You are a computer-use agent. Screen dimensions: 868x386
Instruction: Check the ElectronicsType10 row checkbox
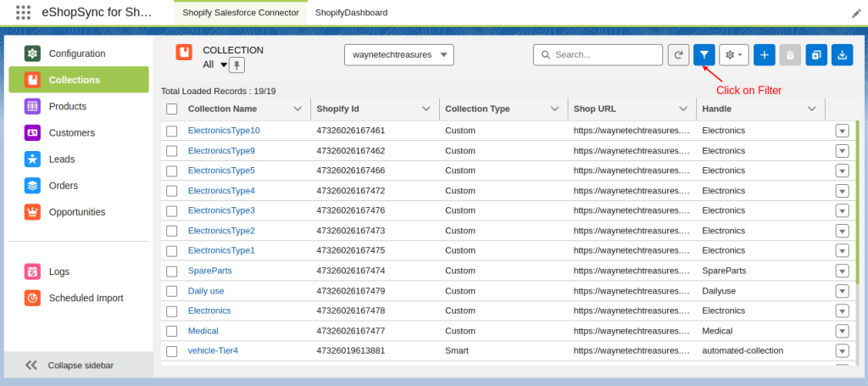point(171,131)
